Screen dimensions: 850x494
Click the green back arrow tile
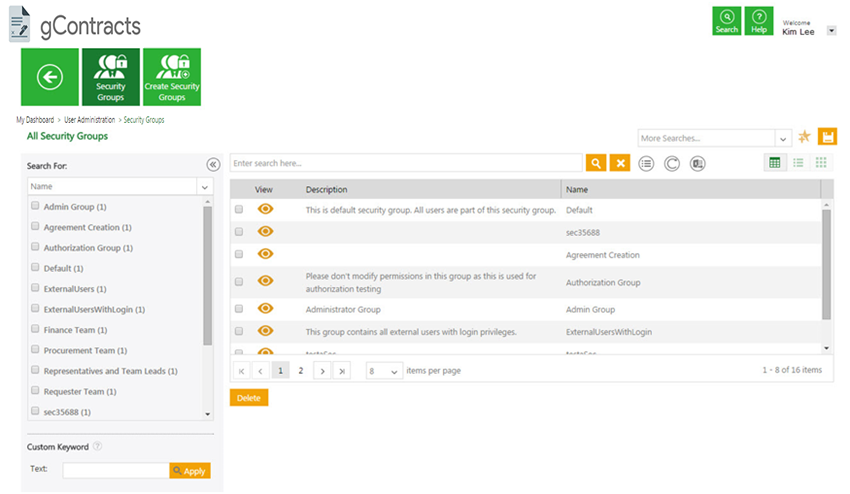[50, 77]
